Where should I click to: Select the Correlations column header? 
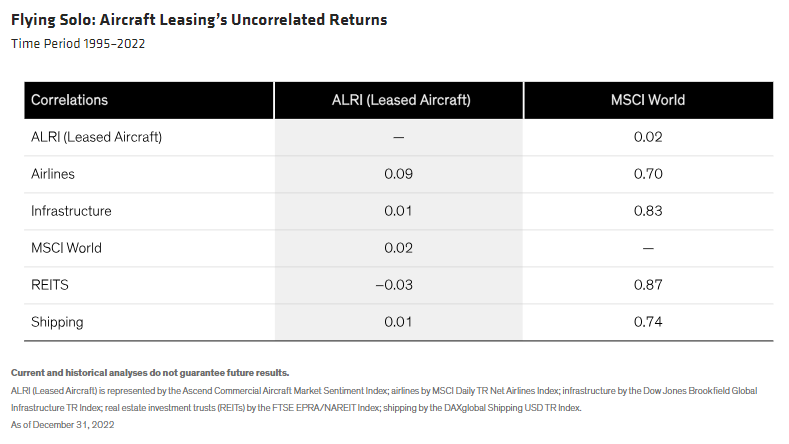(70, 100)
